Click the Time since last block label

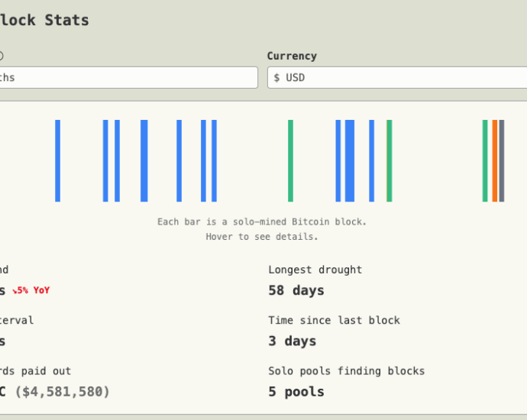point(334,320)
